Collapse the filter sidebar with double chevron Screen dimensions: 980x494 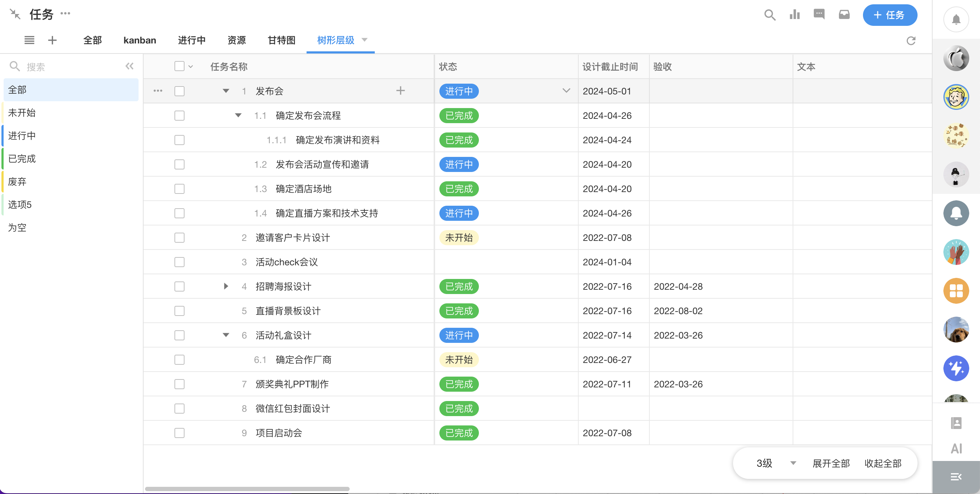129,66
